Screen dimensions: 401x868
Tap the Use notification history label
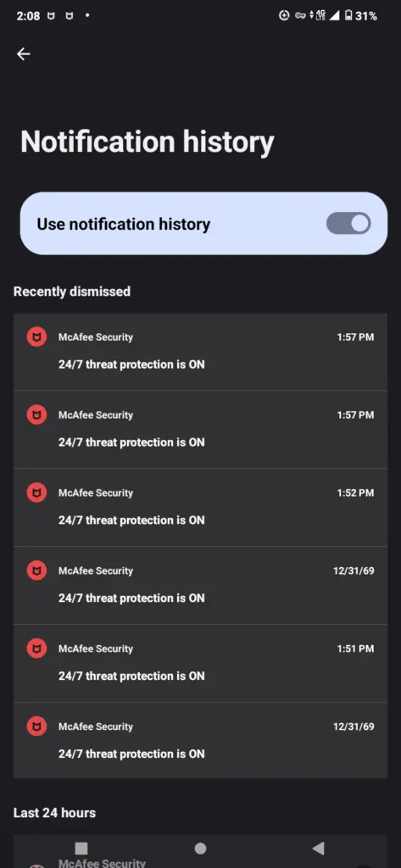[124, 224]
